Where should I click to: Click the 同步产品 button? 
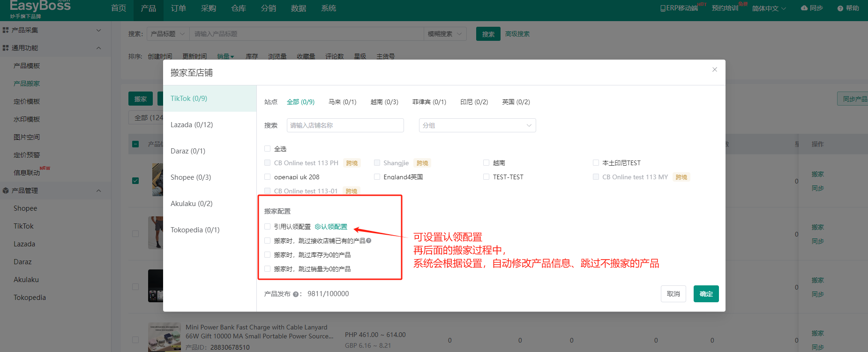pos(853,99)
